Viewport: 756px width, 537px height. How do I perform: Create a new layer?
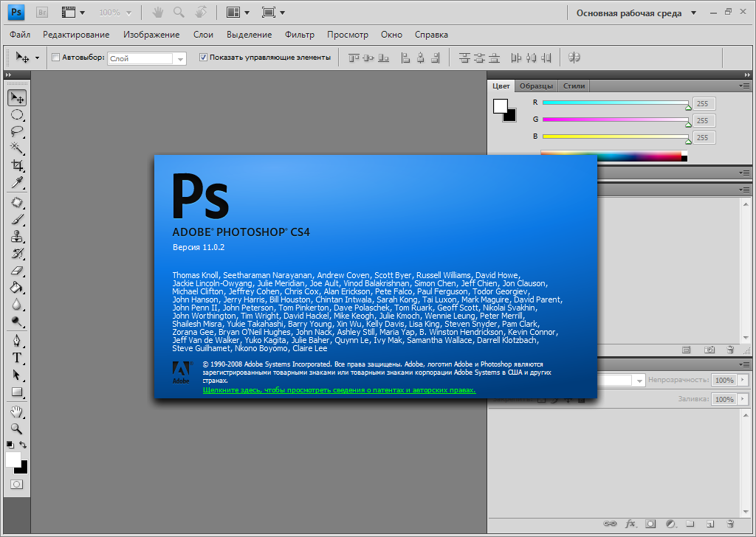click(709, 524)
